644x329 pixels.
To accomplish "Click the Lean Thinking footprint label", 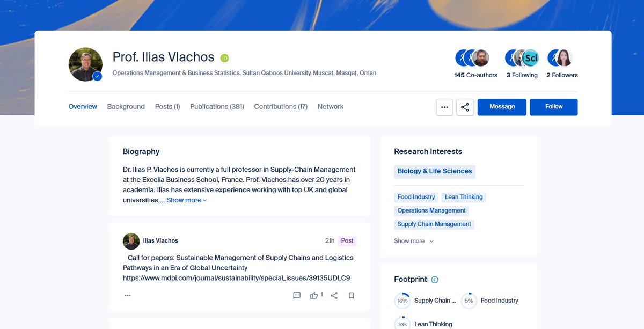I will [x=433, y=324].
